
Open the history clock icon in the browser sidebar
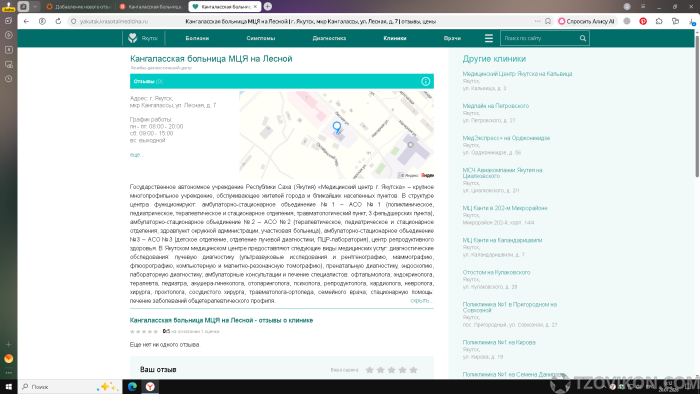8,79
